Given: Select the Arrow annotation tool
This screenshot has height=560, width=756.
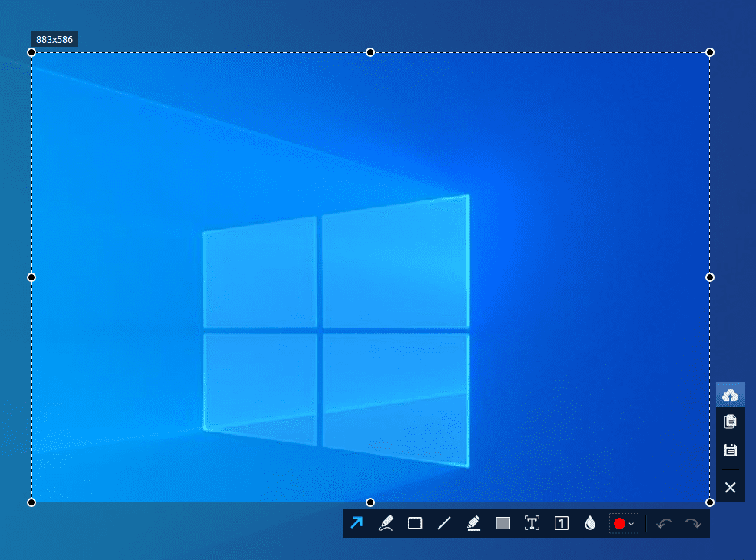Looking at the screenshot, I should [356, 523].
